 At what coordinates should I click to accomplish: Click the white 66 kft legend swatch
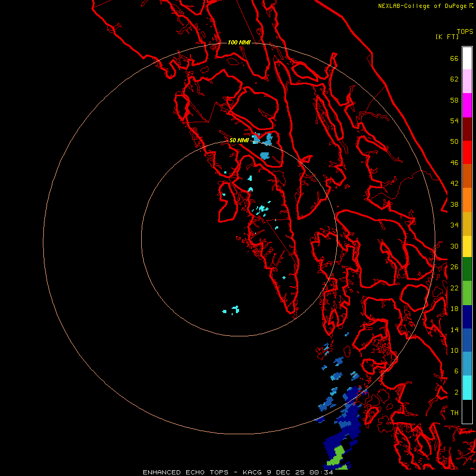tap(467, 58)
